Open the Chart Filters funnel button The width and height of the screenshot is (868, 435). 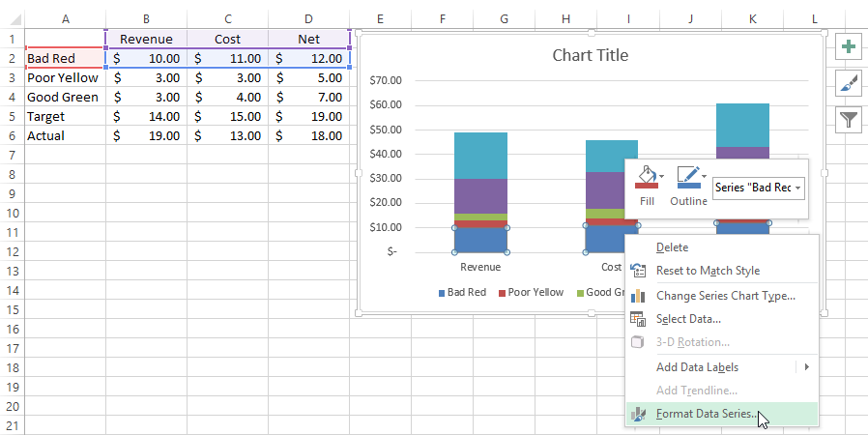point(848,120)
